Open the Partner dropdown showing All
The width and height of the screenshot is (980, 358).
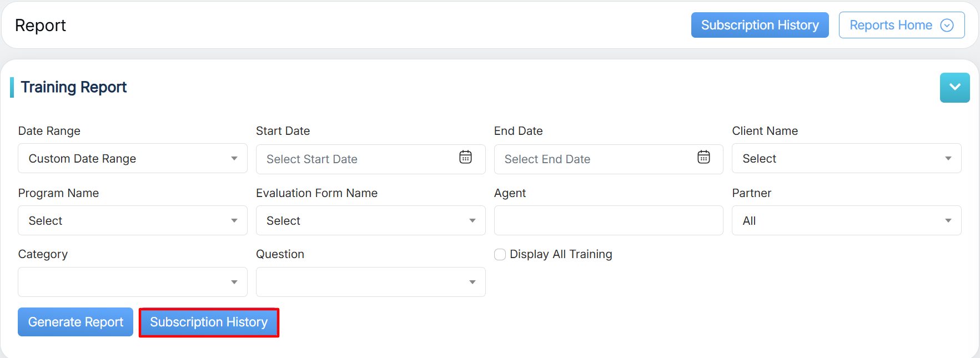tap(846, 221)
